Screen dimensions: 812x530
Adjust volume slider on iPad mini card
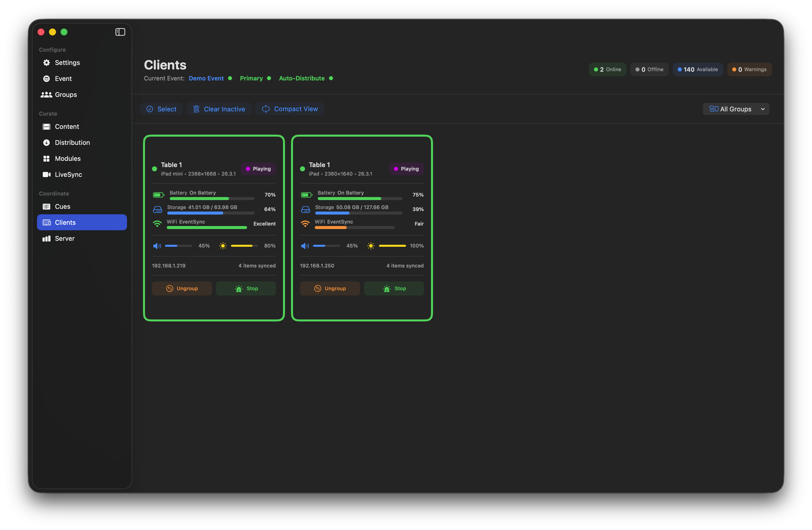178,246
